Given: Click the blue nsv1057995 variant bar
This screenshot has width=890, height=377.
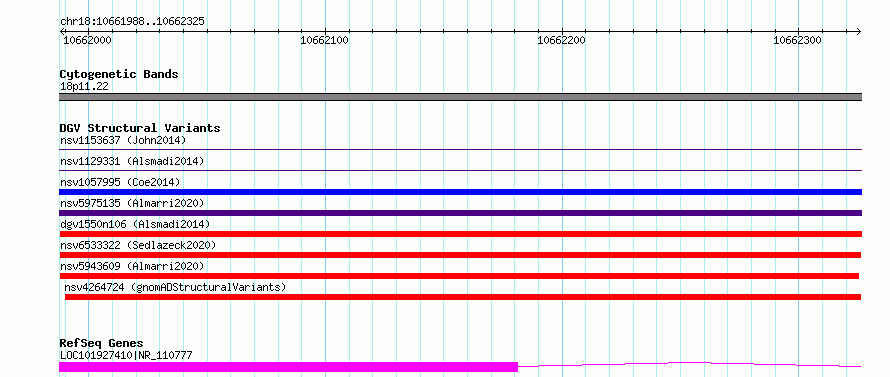Looking at the screenshot, I should pos(460,192).
